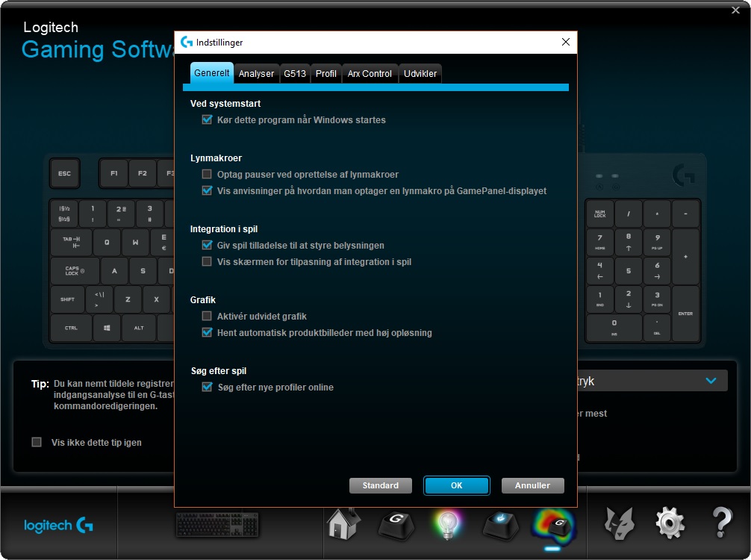
Task: Click the A key on keyboard image
Action: (x=114, y=271)
